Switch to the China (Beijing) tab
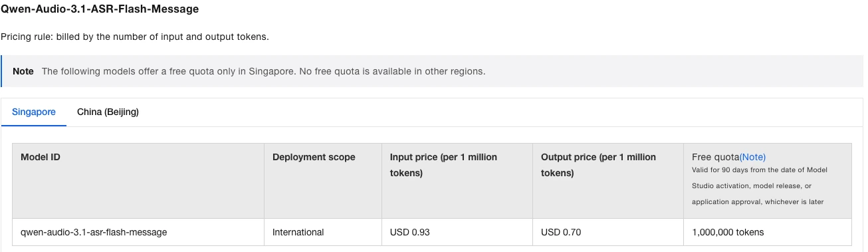Screen dimensions: 868x252 (x=108, y=112)
